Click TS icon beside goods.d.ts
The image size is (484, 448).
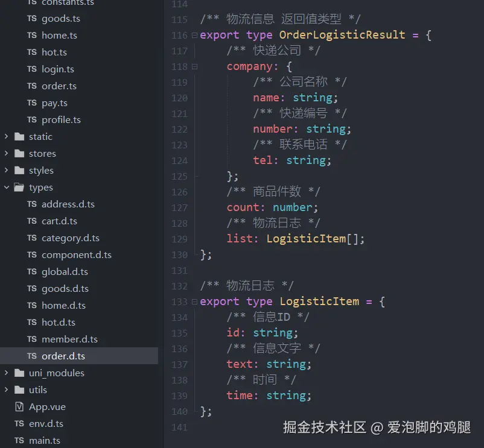(x=32, y=289)
